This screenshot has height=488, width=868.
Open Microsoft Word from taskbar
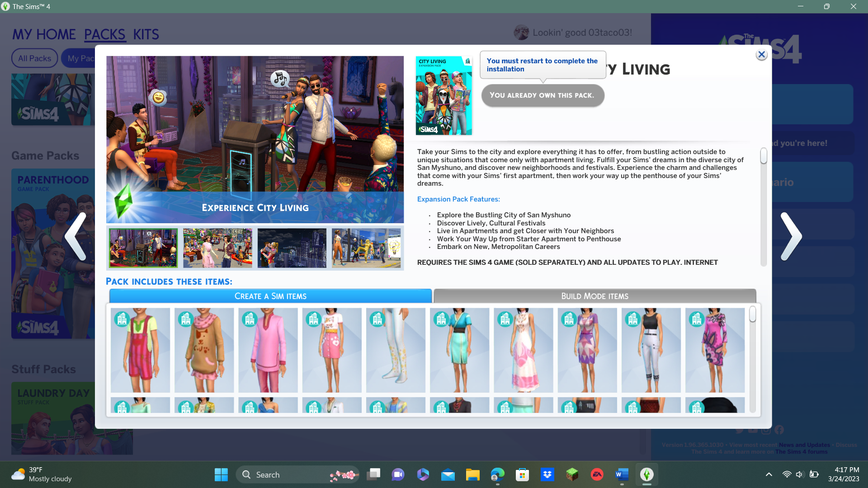pyautogui.click(x=622, y=474)
